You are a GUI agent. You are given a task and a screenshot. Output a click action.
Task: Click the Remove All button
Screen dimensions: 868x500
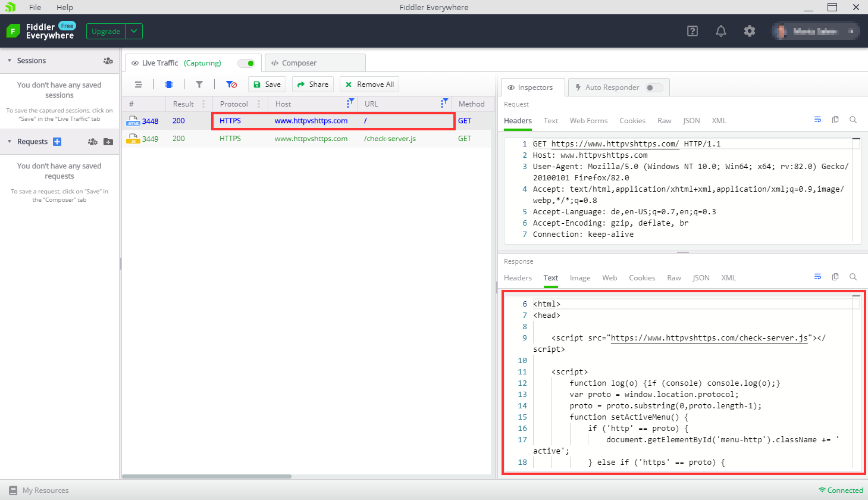tap(369, 85)
